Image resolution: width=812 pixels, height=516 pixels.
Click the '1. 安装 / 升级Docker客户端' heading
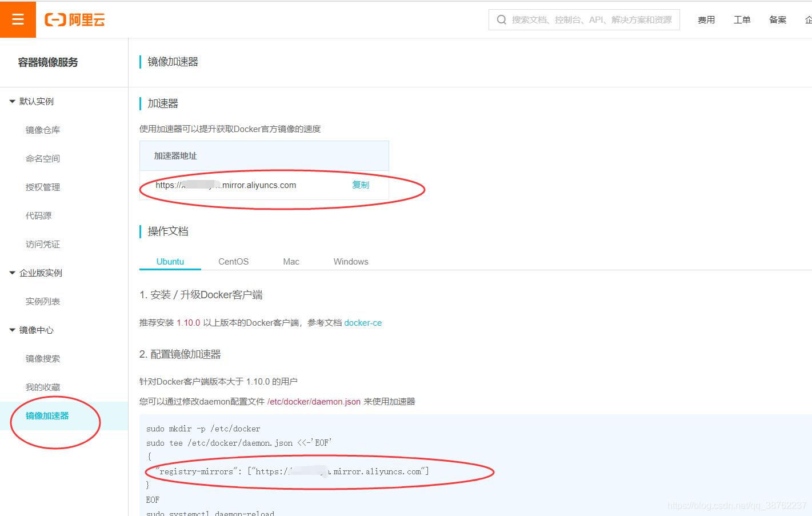point(201,295)
